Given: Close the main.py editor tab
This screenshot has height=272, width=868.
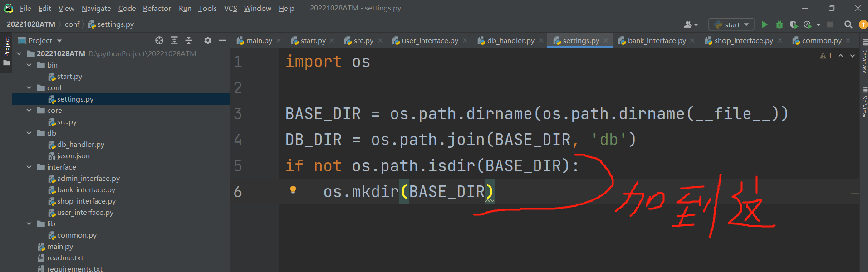Looking at the screenshot, I should [279, 40].
